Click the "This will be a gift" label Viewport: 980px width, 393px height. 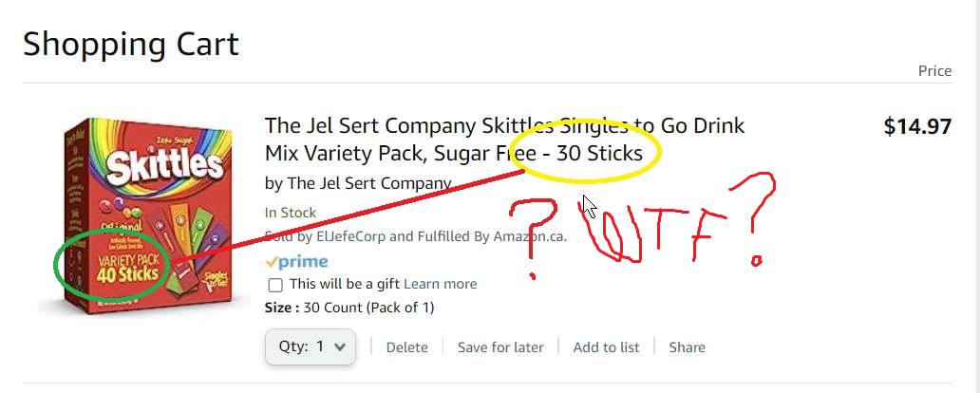344,284
